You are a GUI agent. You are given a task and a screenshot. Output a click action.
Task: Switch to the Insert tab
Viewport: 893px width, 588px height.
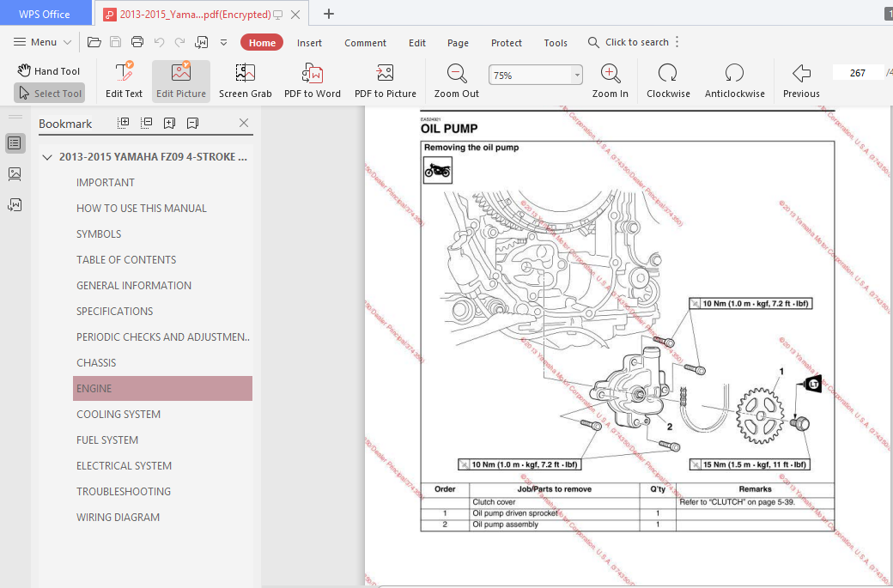coord(309,43)
